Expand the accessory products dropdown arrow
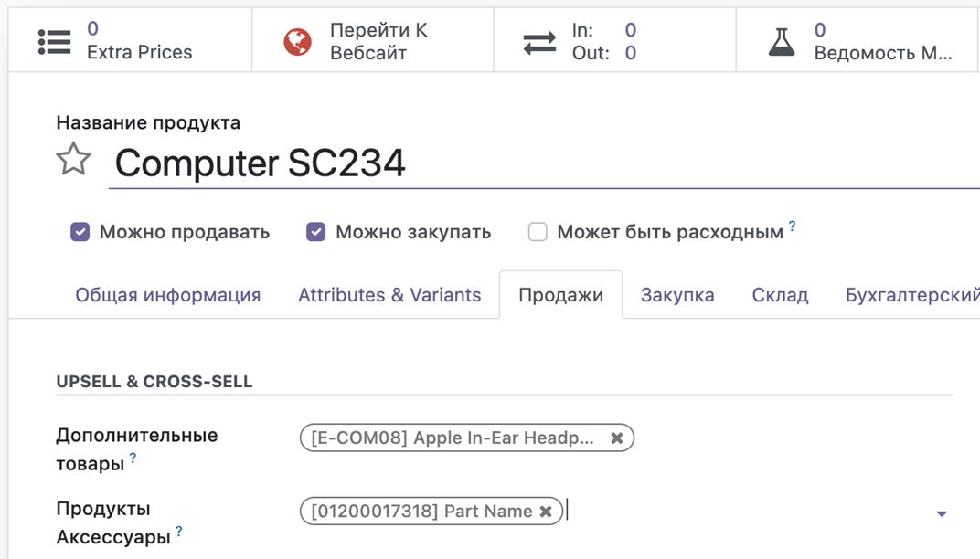Viewport: 980px width, 559px height. (942, 514)
